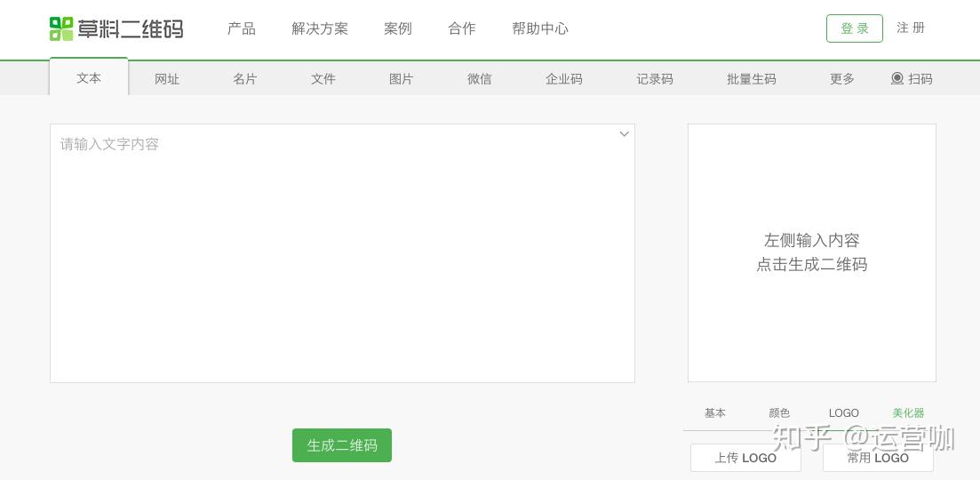Click the 常用 LOGO button
Screen dimensions: 980x480
878,458
